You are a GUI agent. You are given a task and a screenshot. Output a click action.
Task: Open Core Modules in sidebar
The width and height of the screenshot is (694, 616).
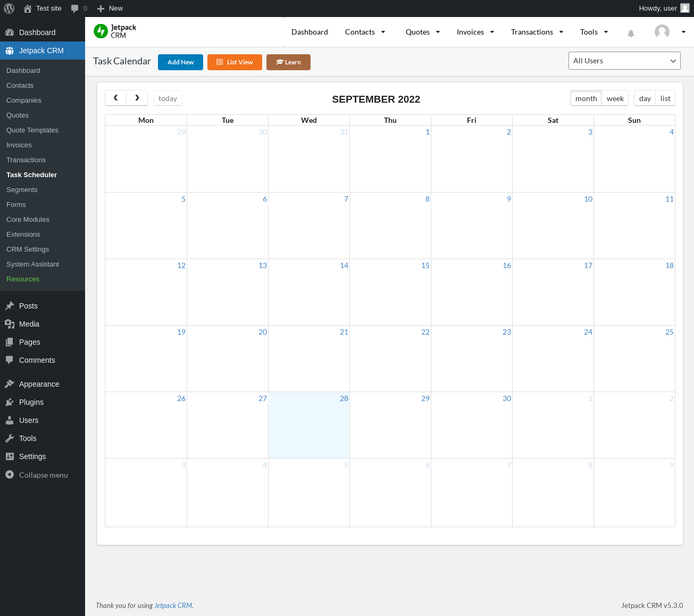28,219
